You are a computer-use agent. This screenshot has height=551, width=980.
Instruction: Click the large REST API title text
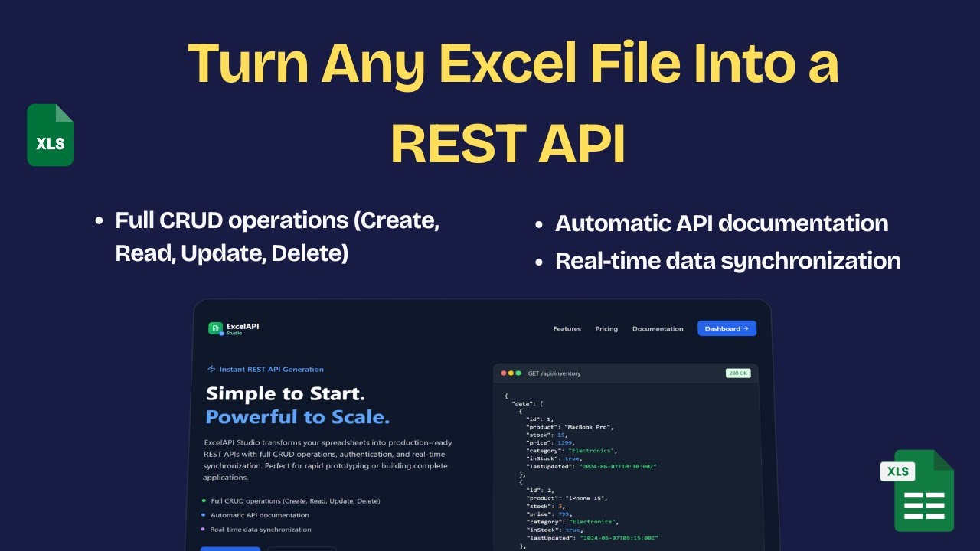[x=508, y=143]
